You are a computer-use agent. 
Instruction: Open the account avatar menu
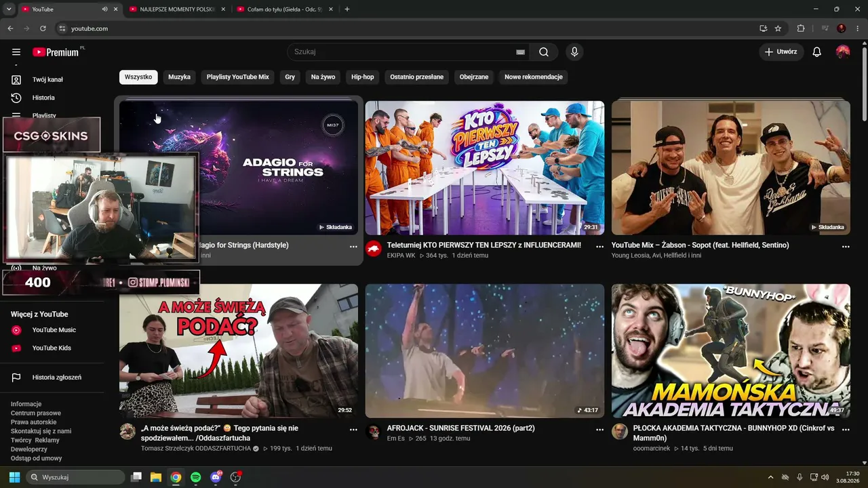pyautogui.click(x=843, y=52)
